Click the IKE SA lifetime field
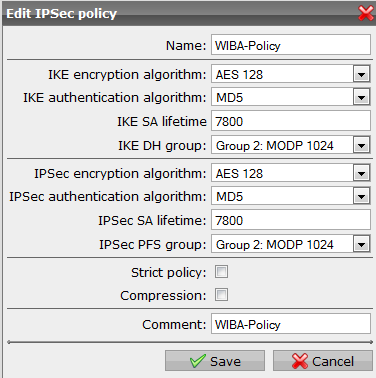376x378 pixels. click(291, 121)
